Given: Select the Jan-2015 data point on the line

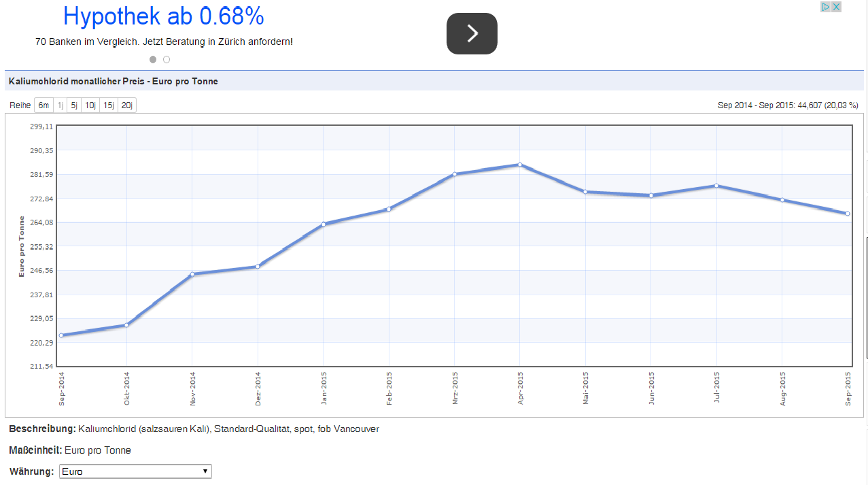Looking at the screenshot, I should tap(324, 224).
